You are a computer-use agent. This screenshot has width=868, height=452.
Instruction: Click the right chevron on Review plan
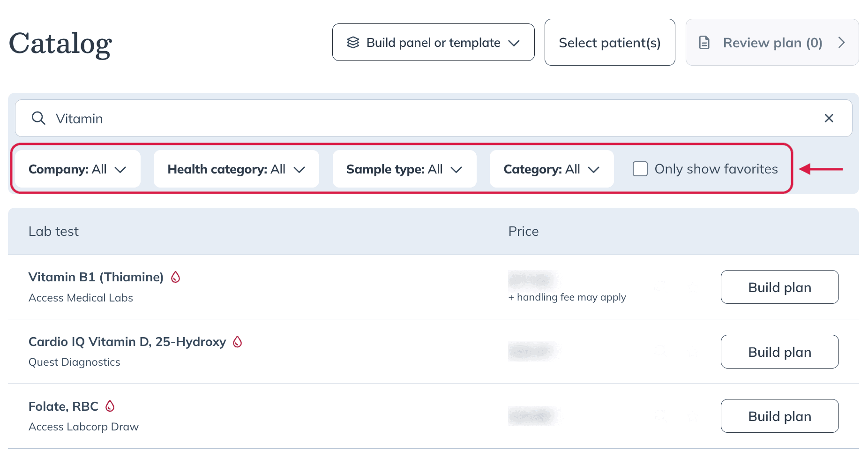tap(842, 43)
